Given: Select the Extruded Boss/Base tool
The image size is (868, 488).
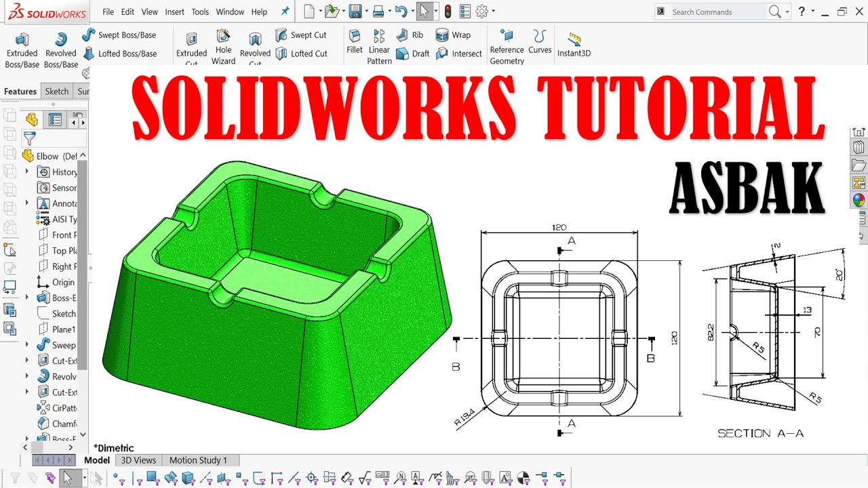Looking at the screenshot, I should 22,50.
